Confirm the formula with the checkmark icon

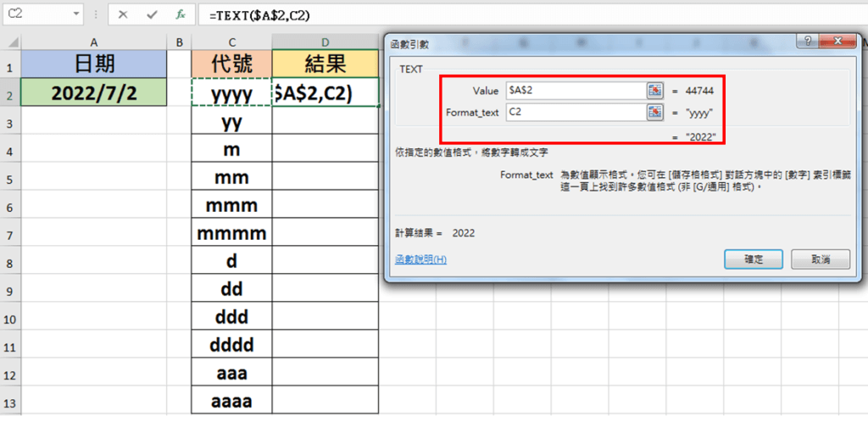152,15
